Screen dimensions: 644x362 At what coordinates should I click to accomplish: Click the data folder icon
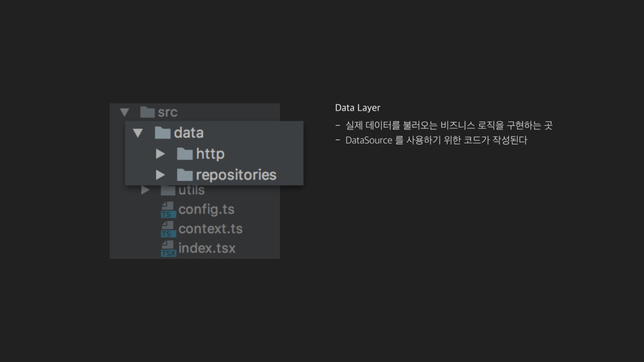pyautogui.click(x=163, y=133)
